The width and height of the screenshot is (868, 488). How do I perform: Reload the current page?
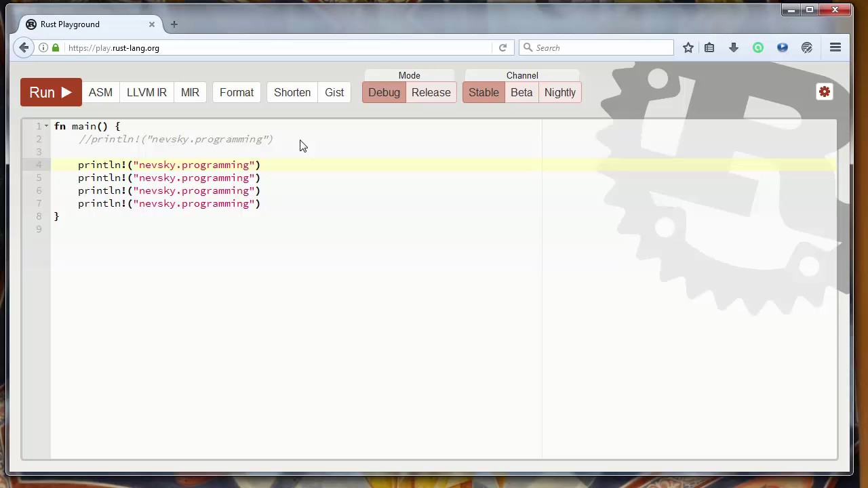point(502,47)
